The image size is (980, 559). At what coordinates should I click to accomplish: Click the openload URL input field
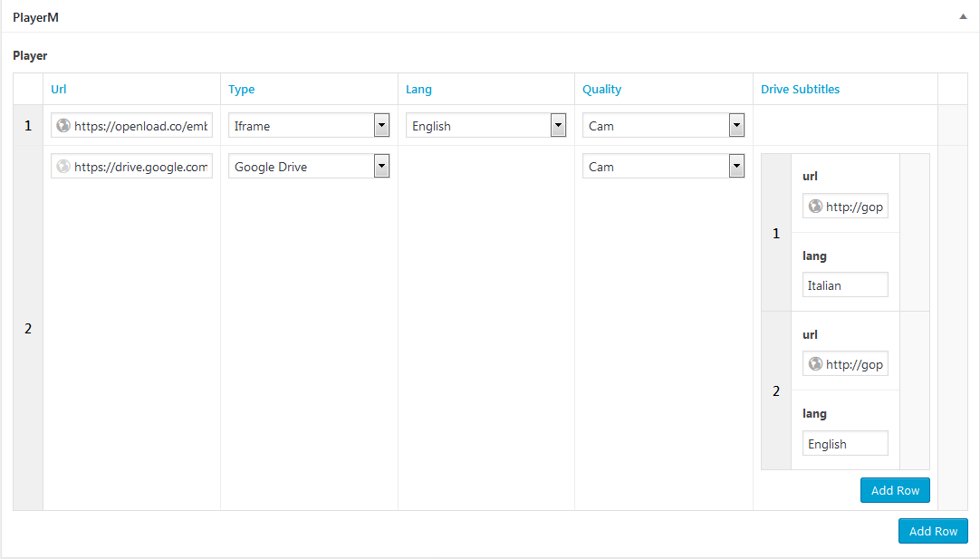point(141,126)
